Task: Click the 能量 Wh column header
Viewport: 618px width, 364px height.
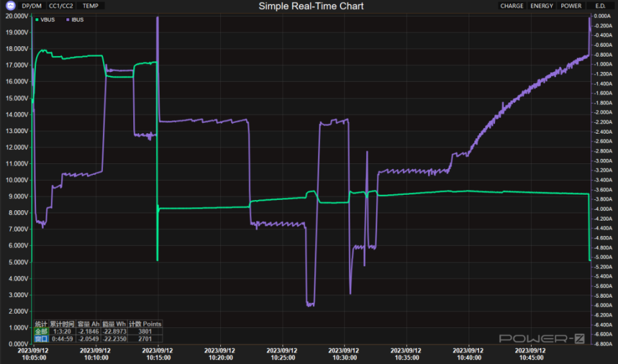Action: click(x=115, y=324)
